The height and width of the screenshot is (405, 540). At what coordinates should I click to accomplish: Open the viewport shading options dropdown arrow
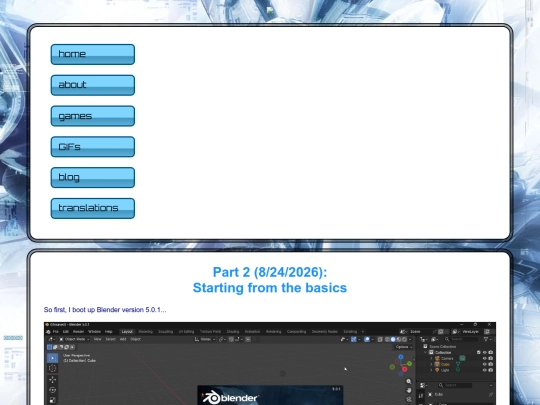pyautogui.click(x=410, y=339)
